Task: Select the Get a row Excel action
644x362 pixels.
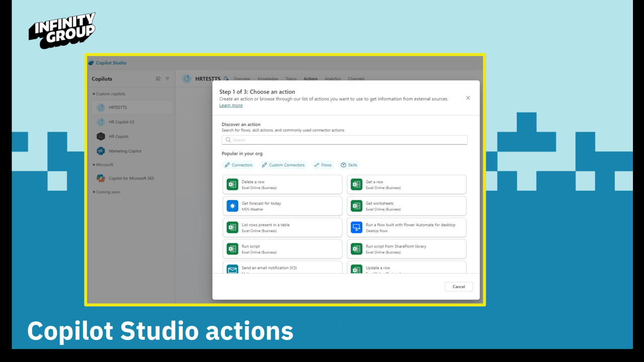Action: [x=407, y=185]
